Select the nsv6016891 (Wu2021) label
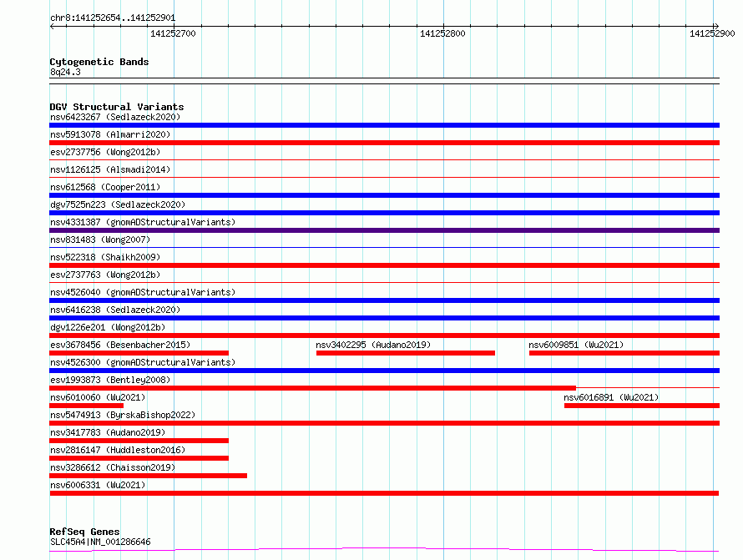This screenshot has width=743, height=560. tap(611, 397)
